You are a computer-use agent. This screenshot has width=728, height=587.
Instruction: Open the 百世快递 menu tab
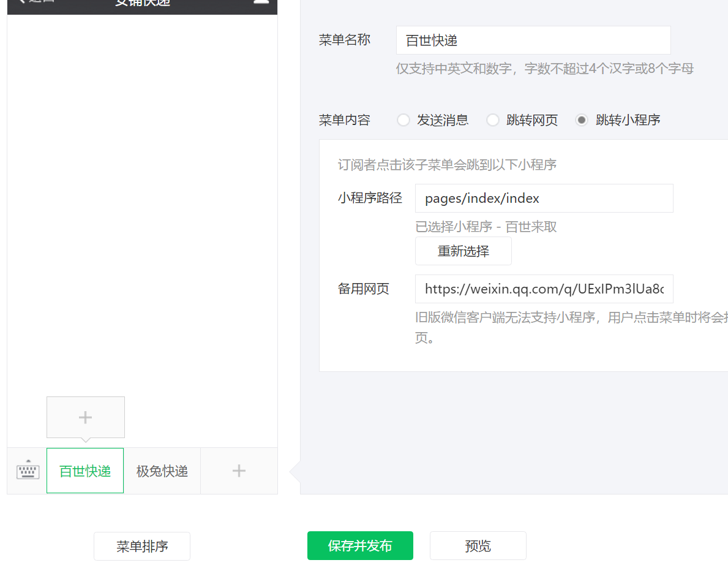point(85,471)
